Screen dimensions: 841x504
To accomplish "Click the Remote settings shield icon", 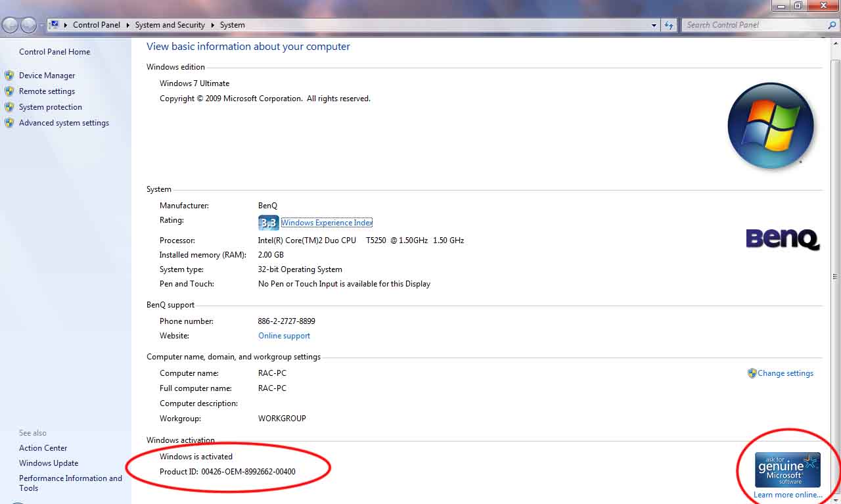I will coord(9,91).
